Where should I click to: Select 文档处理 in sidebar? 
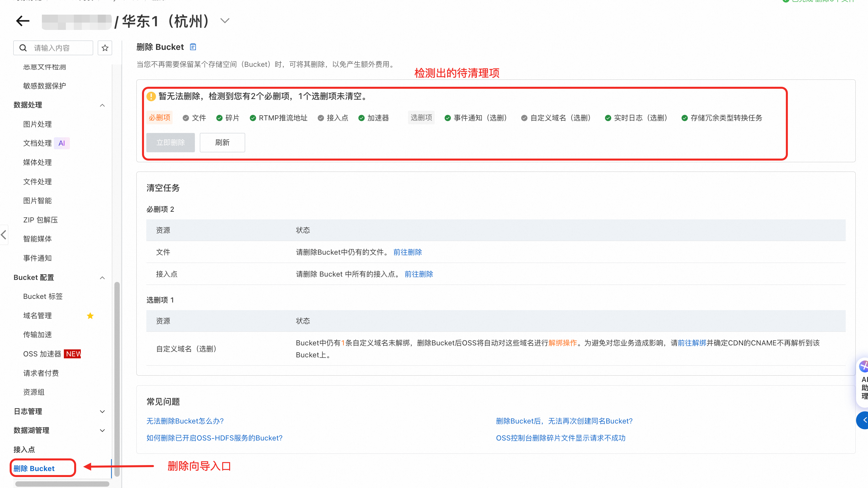point(37,143)
